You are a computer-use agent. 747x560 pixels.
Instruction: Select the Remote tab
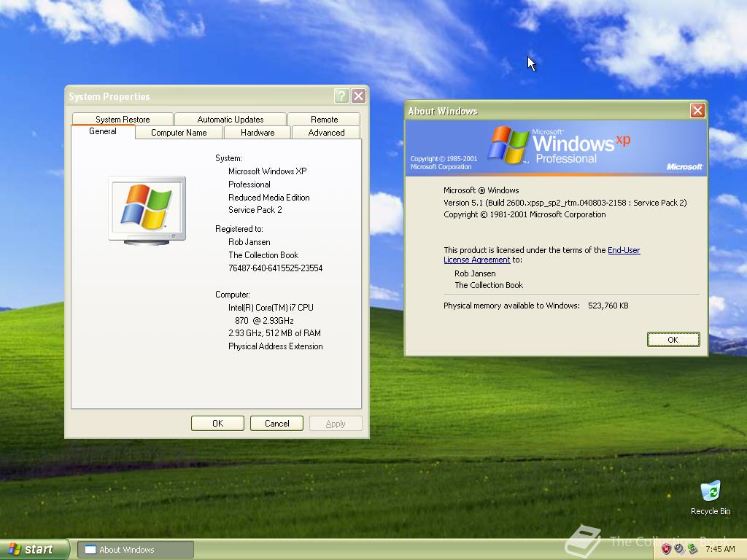pyautogui.click(x=324, y=119)
